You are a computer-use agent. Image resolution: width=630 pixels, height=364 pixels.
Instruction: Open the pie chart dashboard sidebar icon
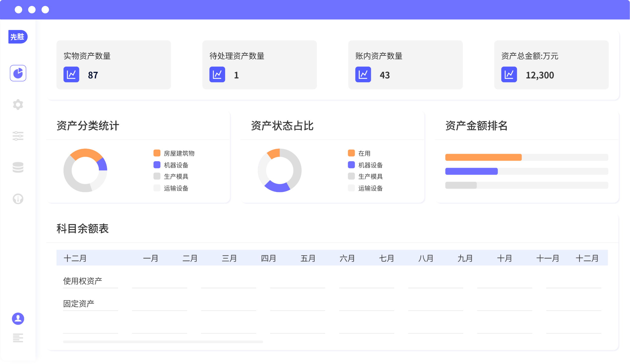pyautogui.click(x=18, y=73)
